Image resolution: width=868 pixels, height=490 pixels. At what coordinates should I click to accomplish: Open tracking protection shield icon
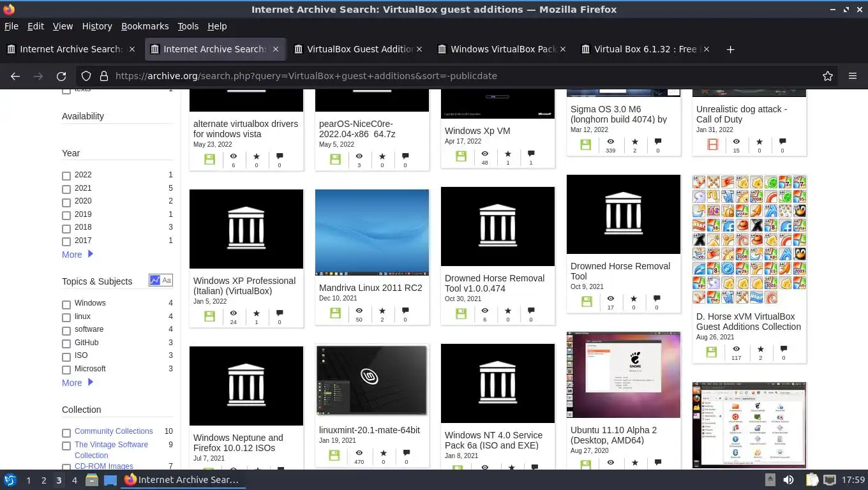tap(86, 76)
